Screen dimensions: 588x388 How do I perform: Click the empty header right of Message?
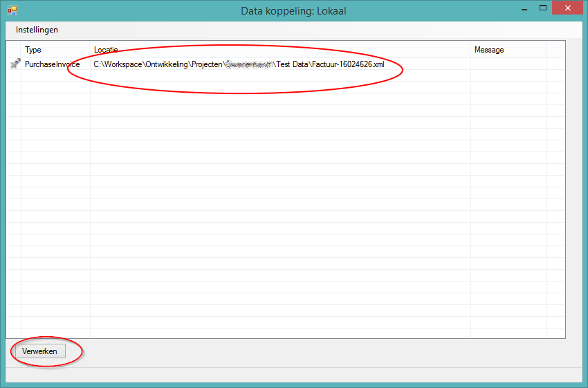pyautogui.click(x=555, y=50)
